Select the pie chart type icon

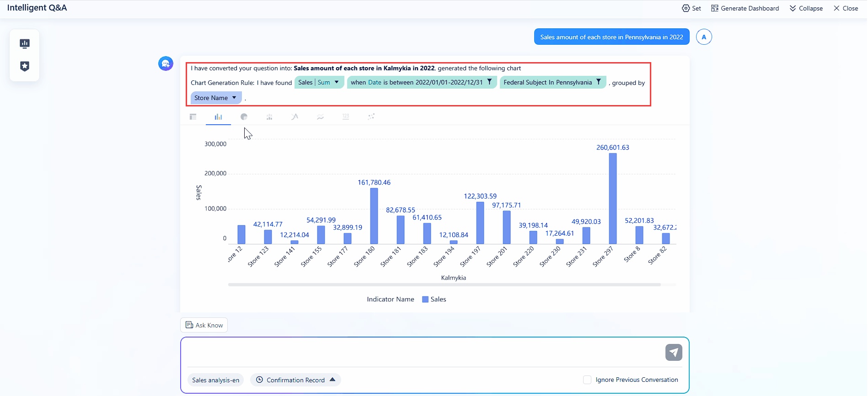244,117
